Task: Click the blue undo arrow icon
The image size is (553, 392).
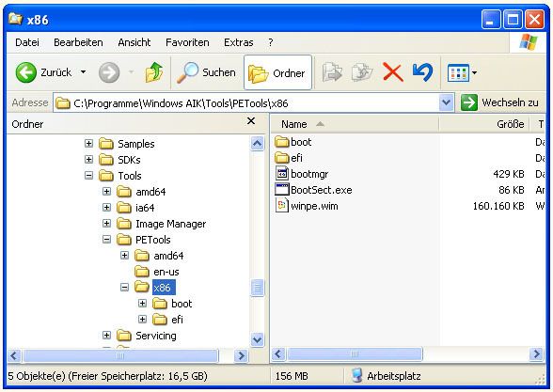Action: point(422,71)
